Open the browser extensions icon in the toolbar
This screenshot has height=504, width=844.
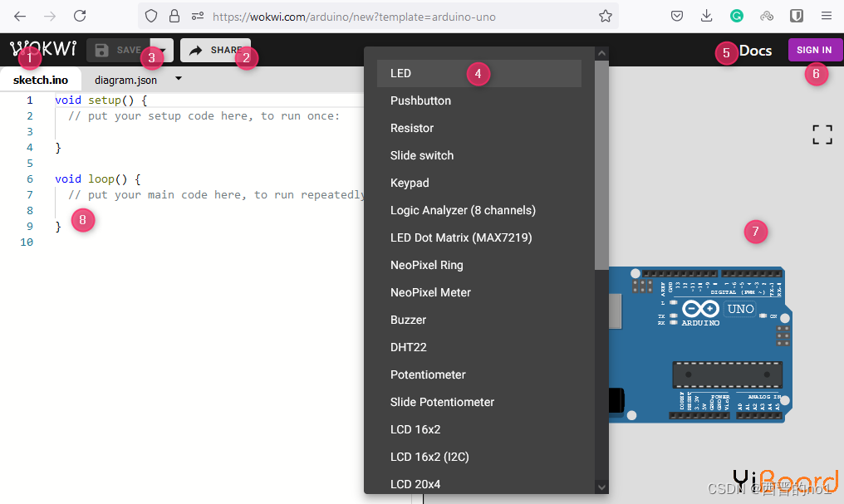point(767,16)
